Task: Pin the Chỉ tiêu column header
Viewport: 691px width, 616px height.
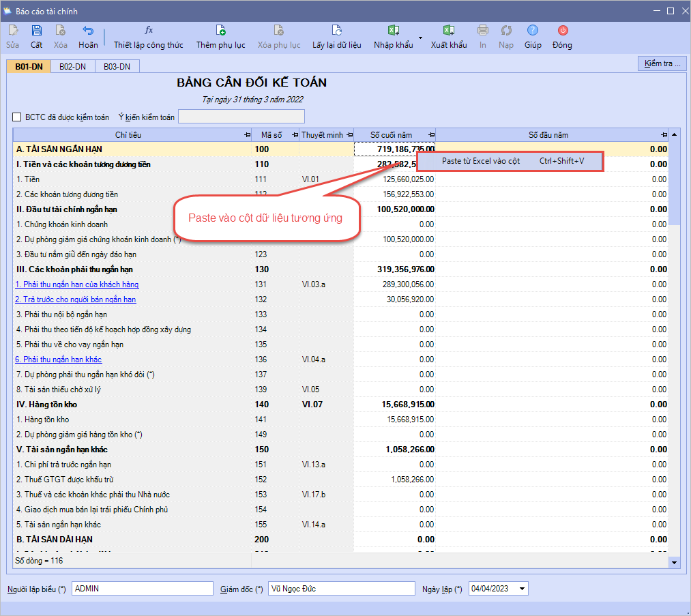Action: pos(247,135)
